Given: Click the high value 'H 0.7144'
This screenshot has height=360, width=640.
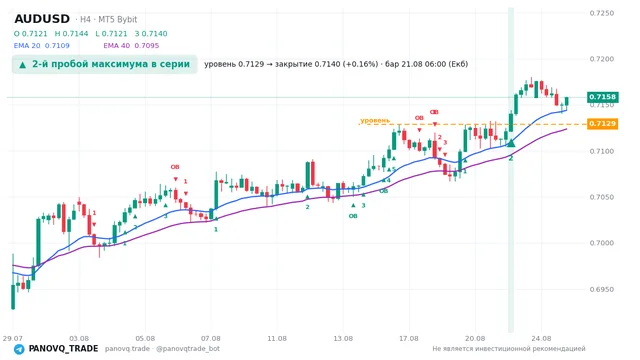Looking at the screenshot, I should coord(71,33).
